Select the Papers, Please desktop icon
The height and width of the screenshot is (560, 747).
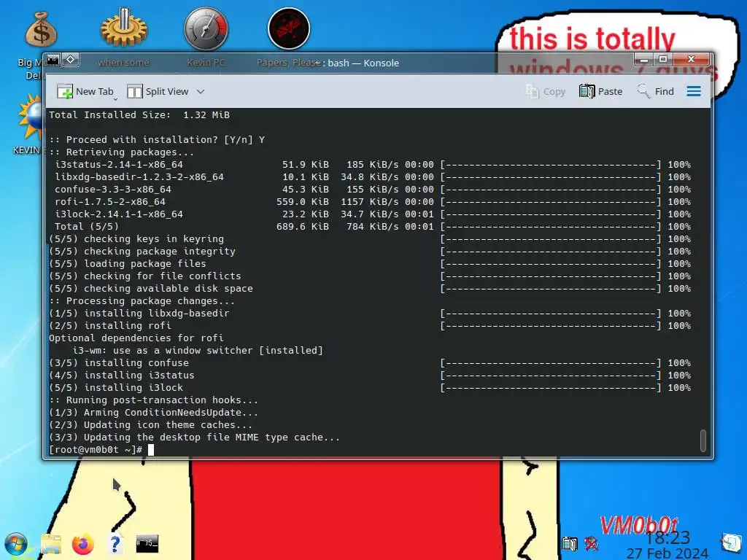[289, 28]
